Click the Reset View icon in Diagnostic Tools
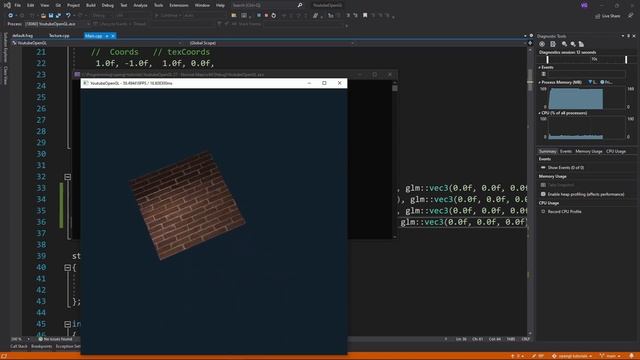The width and height of the screenshot is (640, 360). tap(581, 44)
